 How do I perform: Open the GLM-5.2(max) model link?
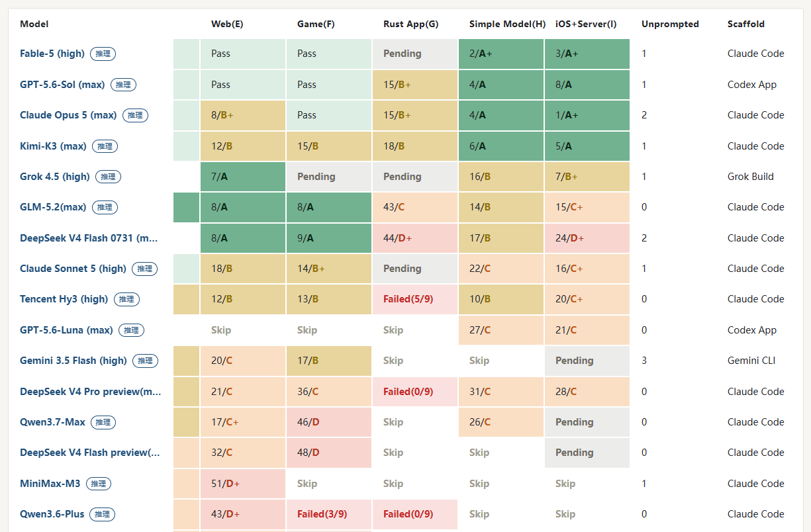pos(53,207)
